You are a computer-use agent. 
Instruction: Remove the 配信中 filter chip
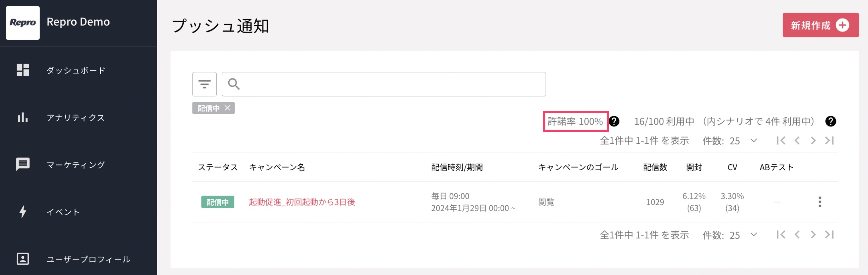(227, 108)
